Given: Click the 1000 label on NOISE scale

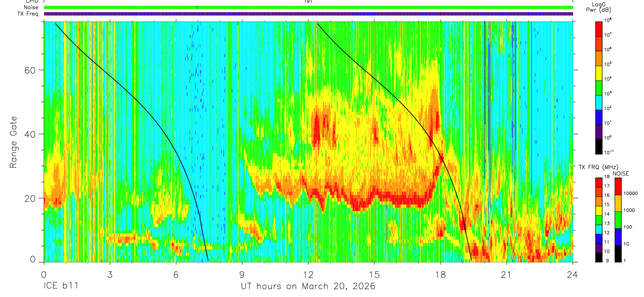Looking at the screenshot, I should (629, 211).
